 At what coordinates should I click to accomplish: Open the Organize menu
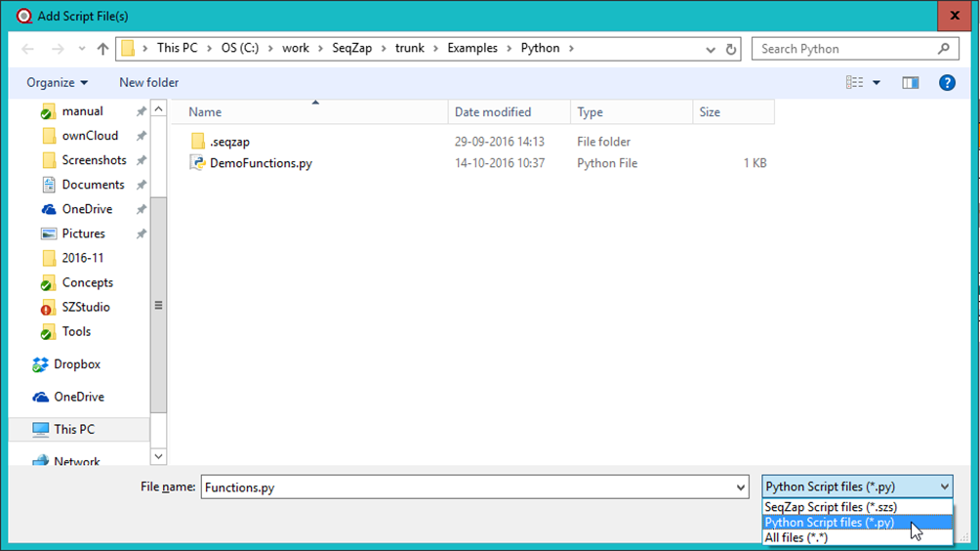pyautogui.click(x=57, y=83)
